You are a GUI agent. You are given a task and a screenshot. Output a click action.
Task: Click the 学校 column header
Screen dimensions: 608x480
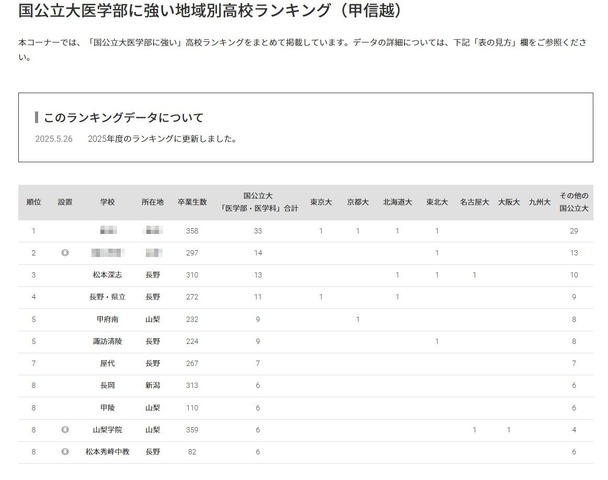(107, 202)
